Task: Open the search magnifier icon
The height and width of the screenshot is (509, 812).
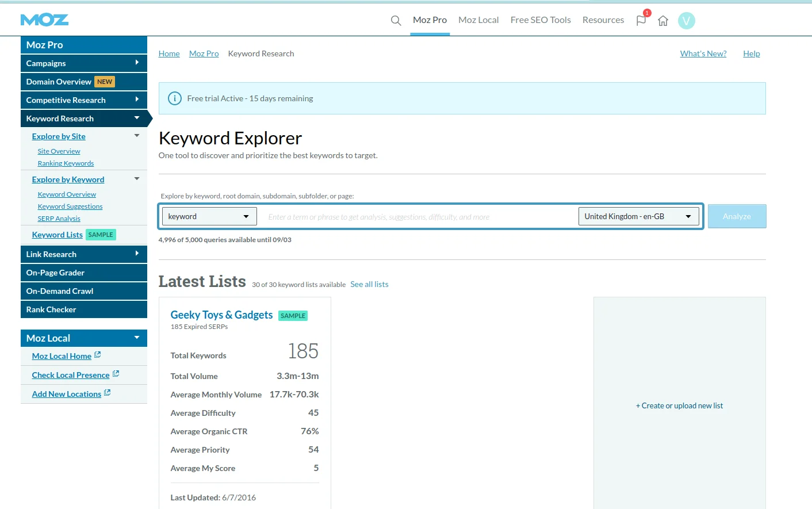Action: 396,21
